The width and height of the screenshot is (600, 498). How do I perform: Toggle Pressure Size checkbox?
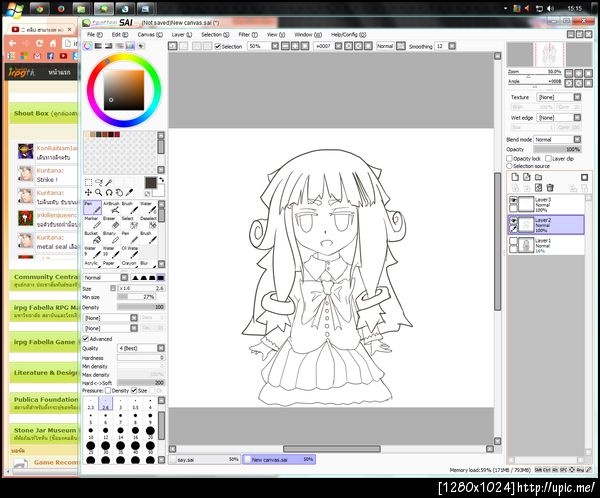134,390
